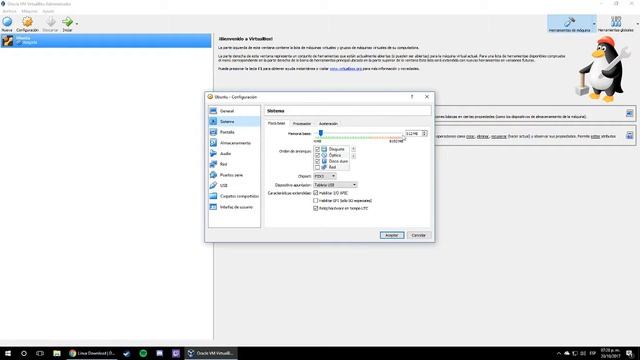Switch to the Aceleración tab
640x360 pixels.
tap(328, 124)
